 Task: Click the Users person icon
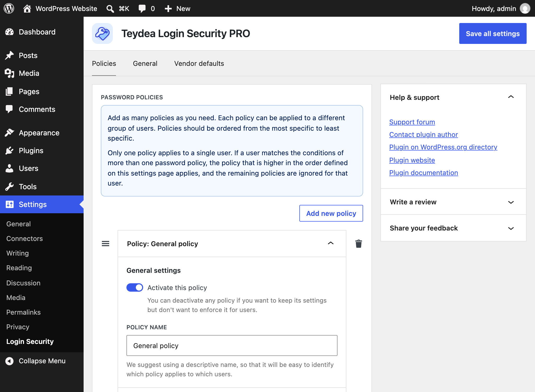9,168
